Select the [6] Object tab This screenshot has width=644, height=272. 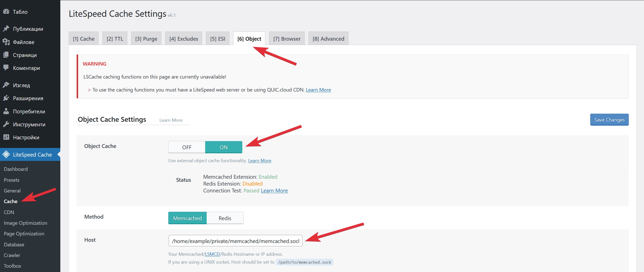point(249,39)
